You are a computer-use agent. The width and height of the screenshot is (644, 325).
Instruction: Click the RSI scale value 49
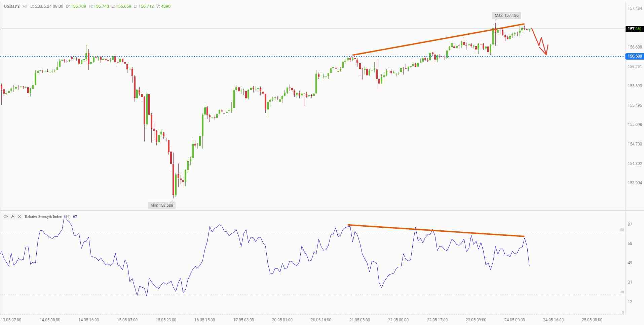(630, 263)
